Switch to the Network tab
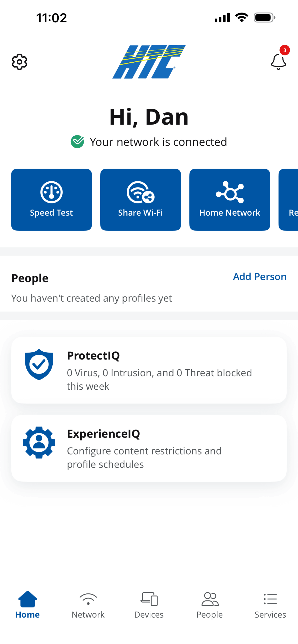 point(88,605)
